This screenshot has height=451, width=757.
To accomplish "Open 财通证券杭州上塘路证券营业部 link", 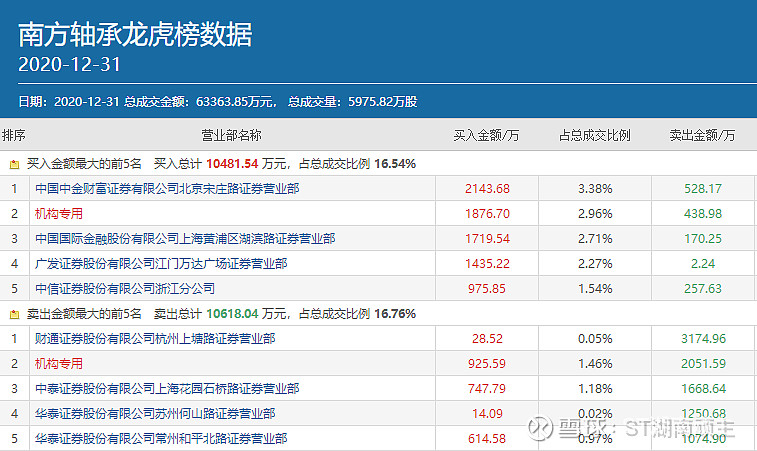I will coord(155,338).
